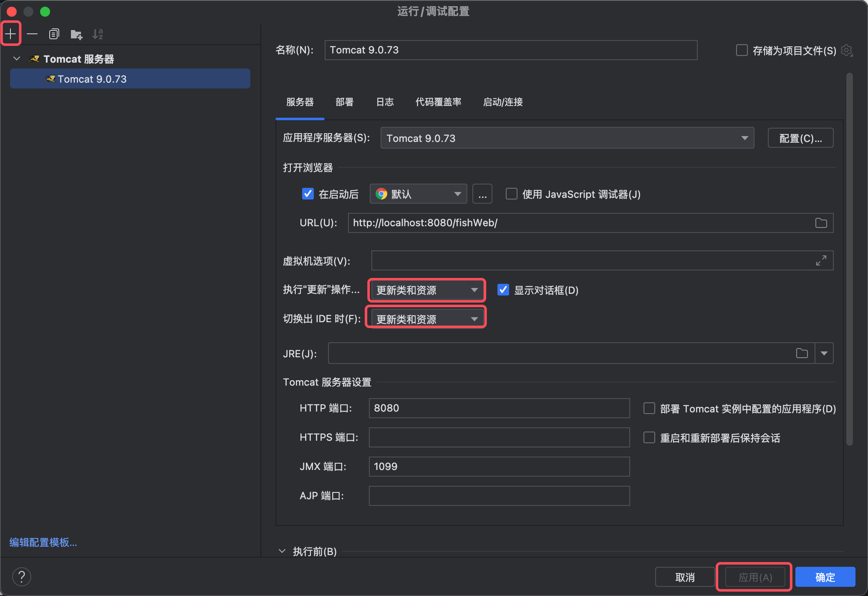
Task: Switch to the 部署 tab
Action: 345,102
